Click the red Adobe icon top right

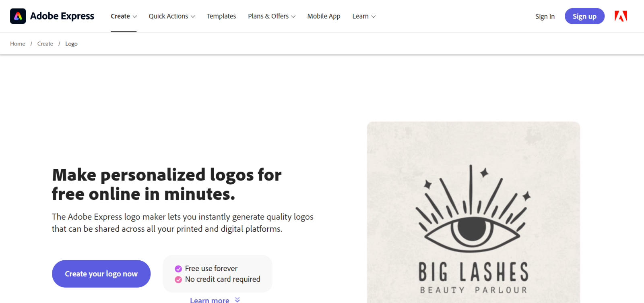620,16
